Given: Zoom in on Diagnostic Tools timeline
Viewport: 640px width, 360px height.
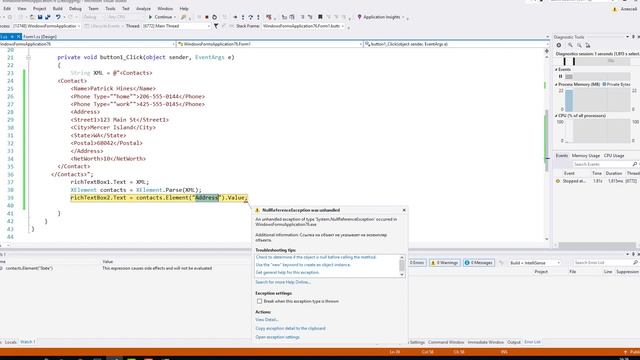Looking at the screenshot, I should coord(570,45).
